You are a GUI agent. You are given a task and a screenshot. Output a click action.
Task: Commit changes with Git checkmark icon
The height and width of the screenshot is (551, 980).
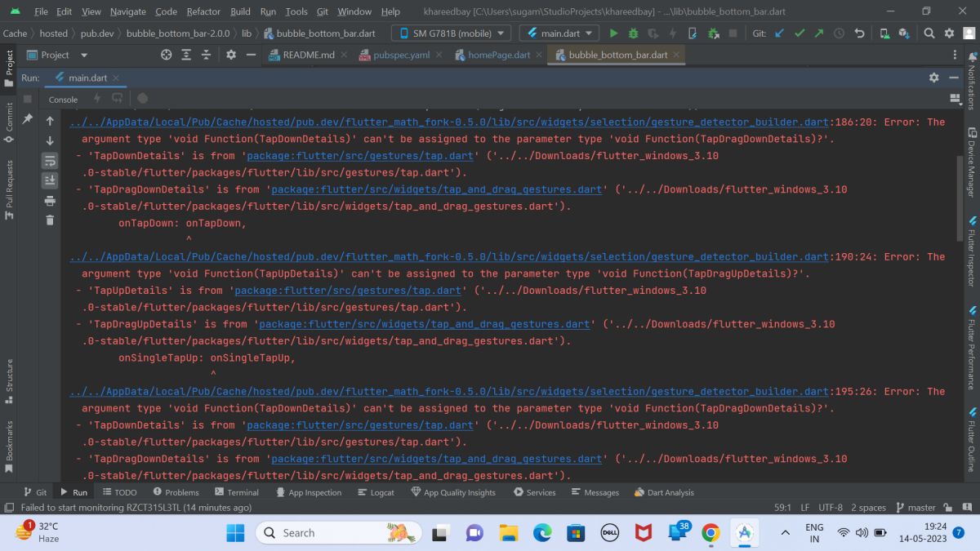(800, 33)
